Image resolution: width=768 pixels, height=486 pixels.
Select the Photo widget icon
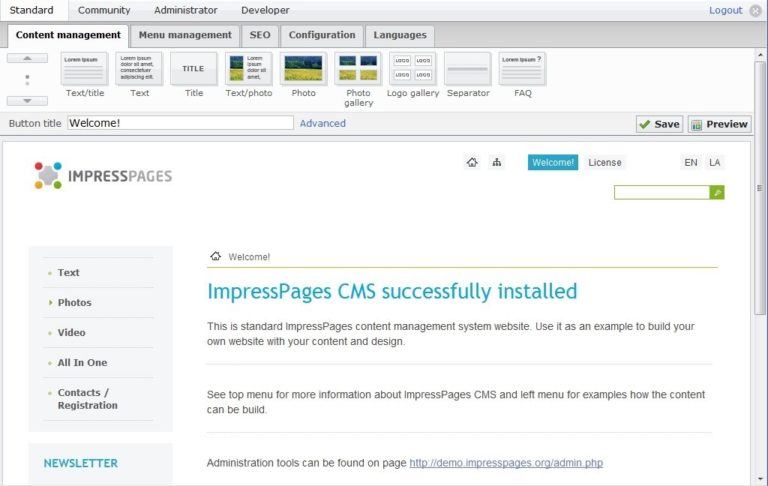303,69
